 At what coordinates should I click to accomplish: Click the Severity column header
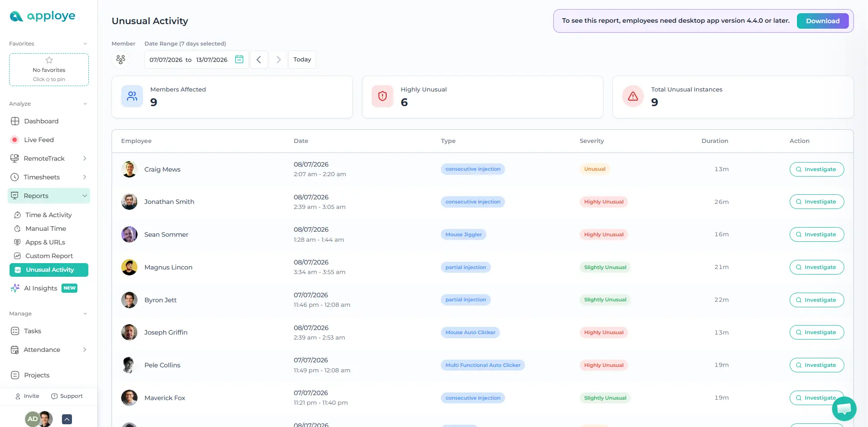(x=592, y=141)
